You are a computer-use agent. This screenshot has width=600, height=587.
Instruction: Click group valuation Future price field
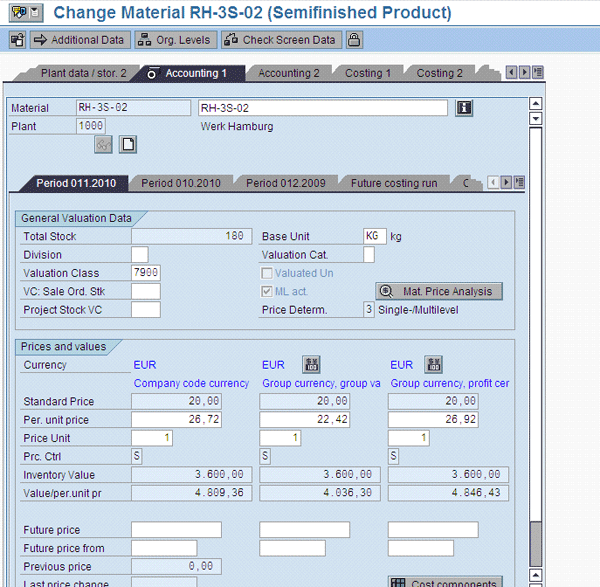tap(305, 530)
